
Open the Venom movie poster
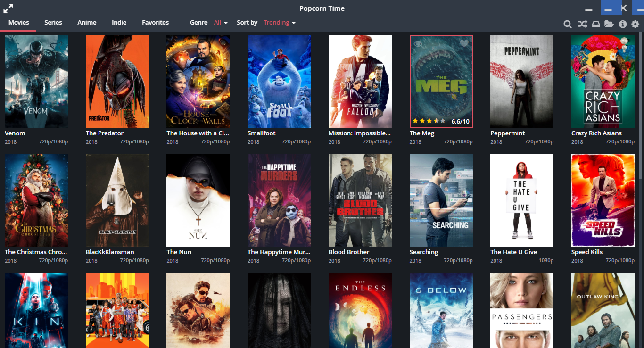click(x=36, y=81)
